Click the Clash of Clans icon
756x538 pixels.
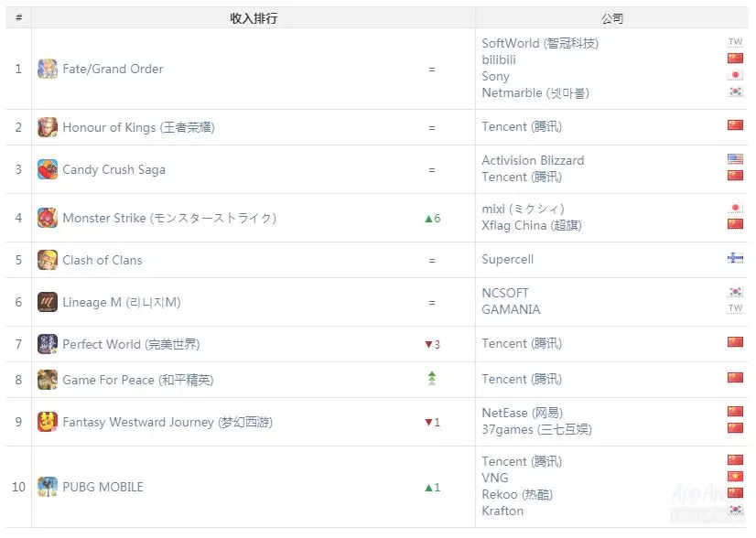click(x=48, y=260)
